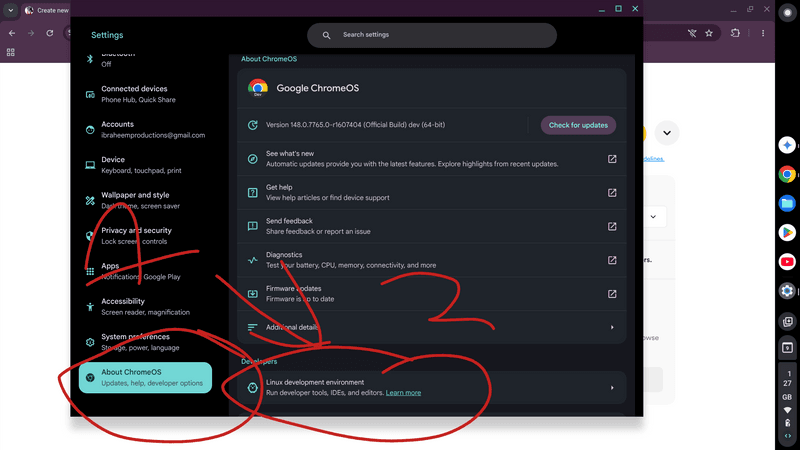Reload the page in Chrome window
This screenshot has width=800, height=450.
[x=49, y=33]
